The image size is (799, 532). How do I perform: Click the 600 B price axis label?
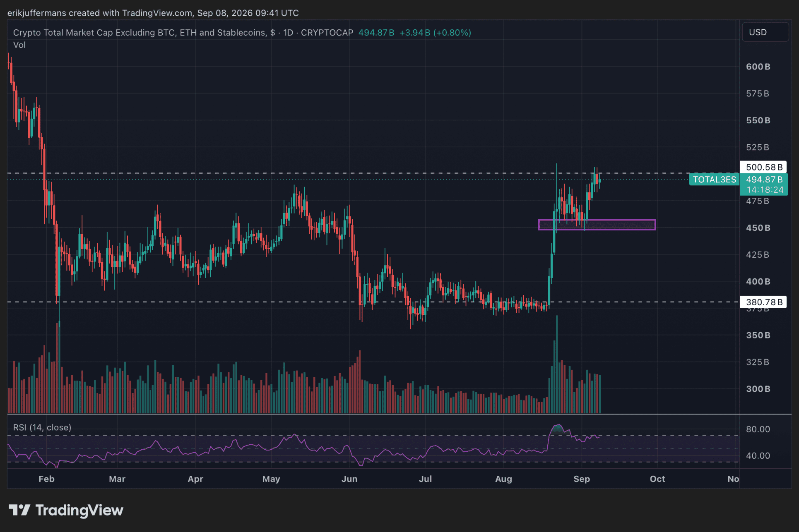click(758, 67)
